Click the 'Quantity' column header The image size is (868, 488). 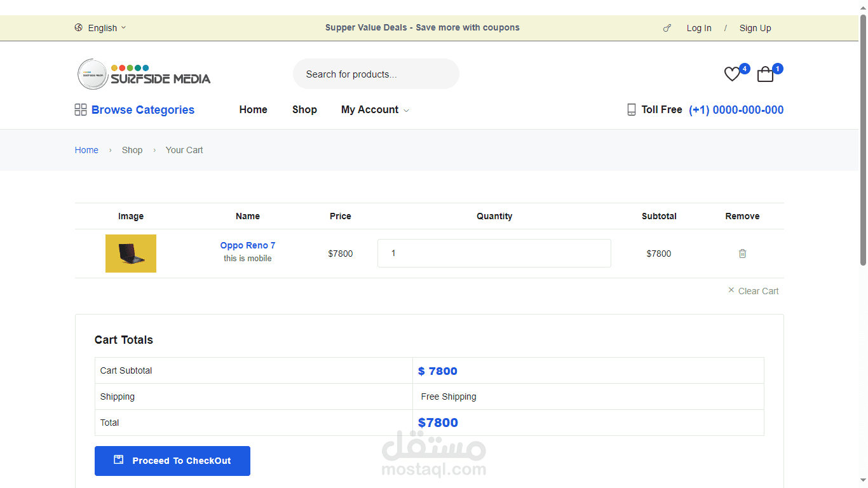click(494, 216)
